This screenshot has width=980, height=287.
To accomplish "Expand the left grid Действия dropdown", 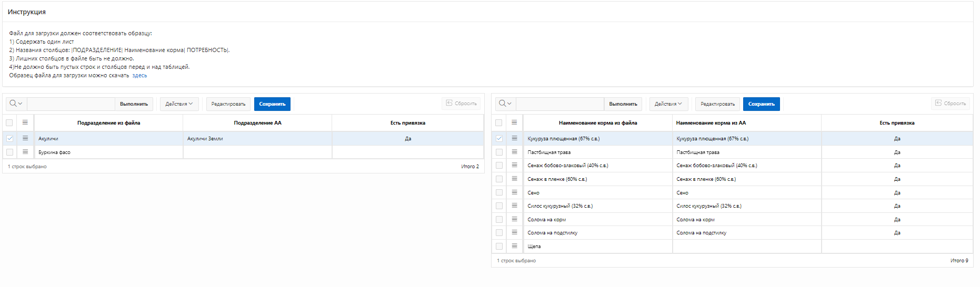I will [179, 104].
